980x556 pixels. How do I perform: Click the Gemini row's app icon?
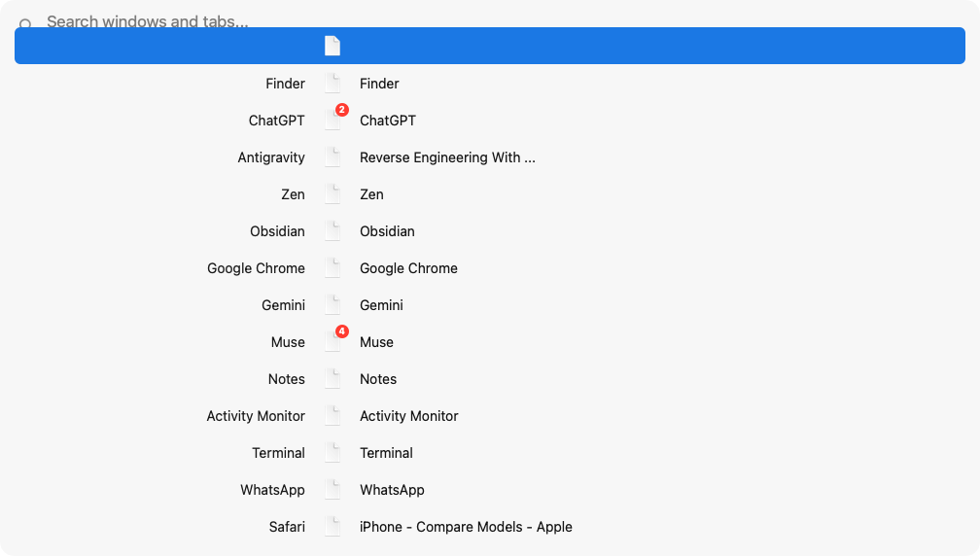(332, 304)
